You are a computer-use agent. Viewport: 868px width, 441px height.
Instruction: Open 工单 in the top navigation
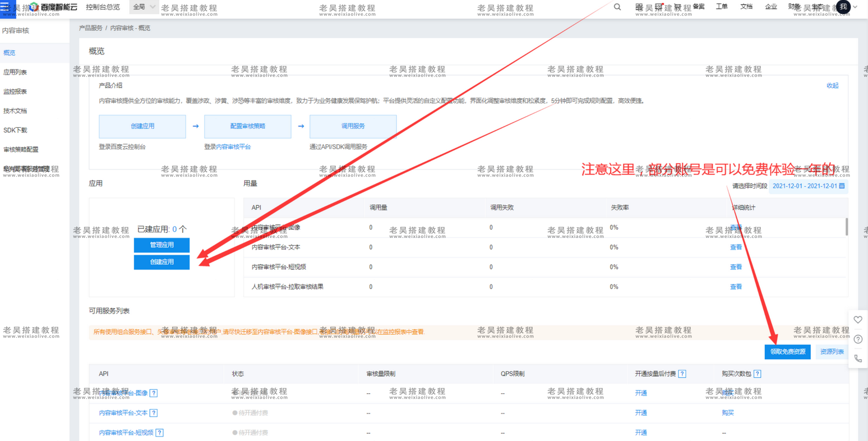coord(722,7)
